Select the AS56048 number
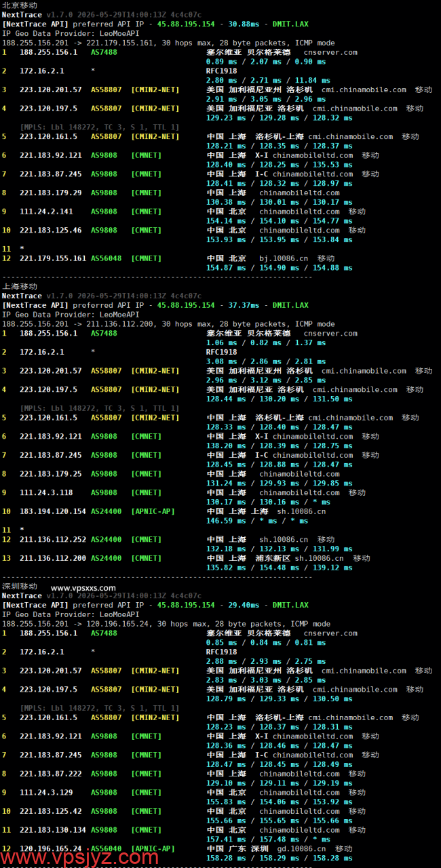 (107, 258)
